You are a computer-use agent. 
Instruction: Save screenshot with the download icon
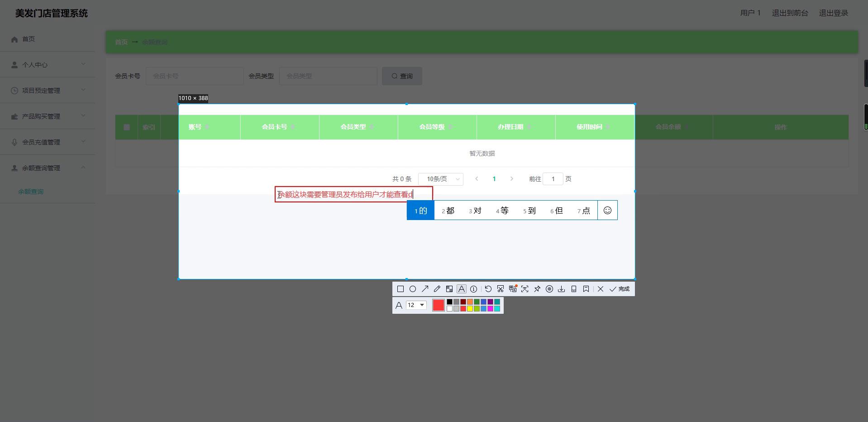(x=562, y=289)
